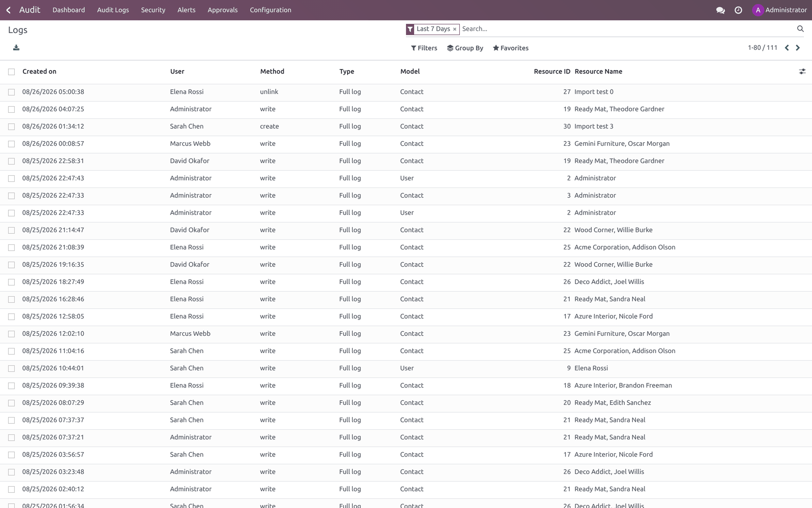Tick checkbox for 08/26/2026 05:00:38 row
The width and height of the screenshot is (812, 508).
click(11, 92)
